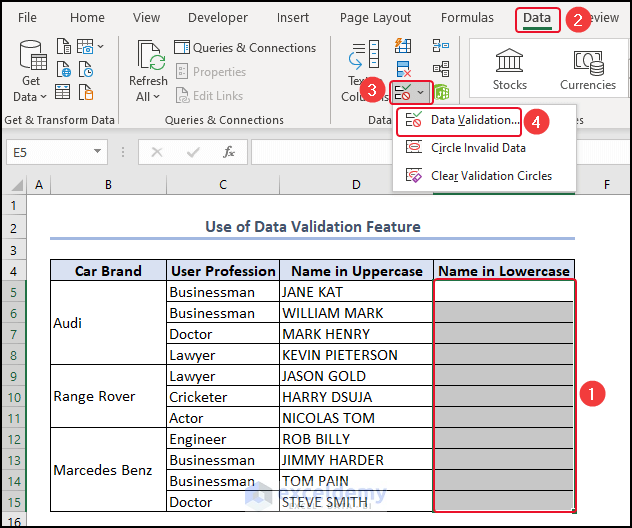
Task: Click the Insert Function fx icon
Action: [229, 152]
